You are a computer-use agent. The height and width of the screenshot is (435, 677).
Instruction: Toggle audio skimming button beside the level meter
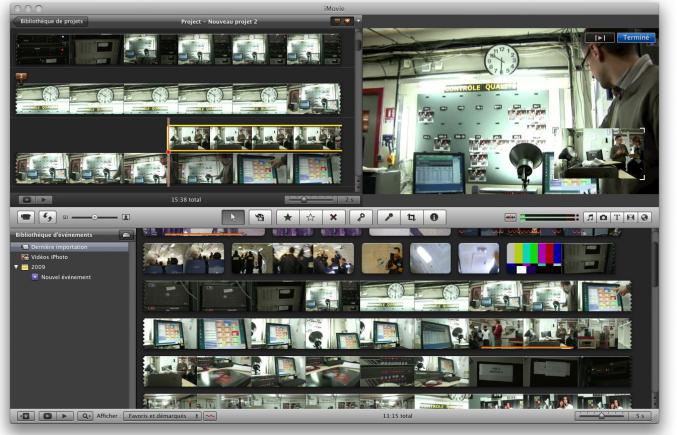tap(510, 218)
